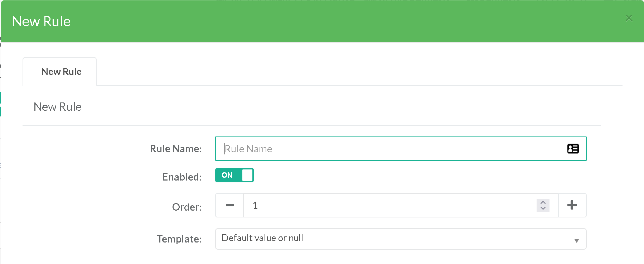Screen dimensions: 644x264
Task: Select the 'Default value or null' option text
Action: (x=262, y=238)
